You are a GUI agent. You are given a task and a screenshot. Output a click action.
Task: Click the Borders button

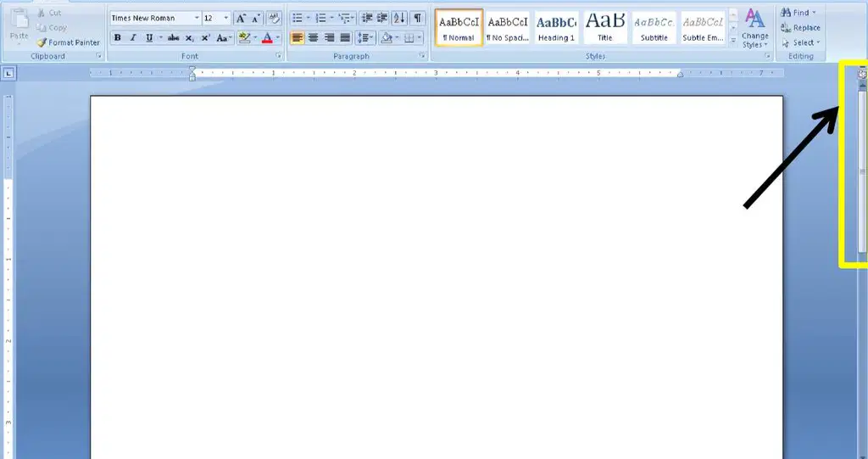[x=409, y=37]
